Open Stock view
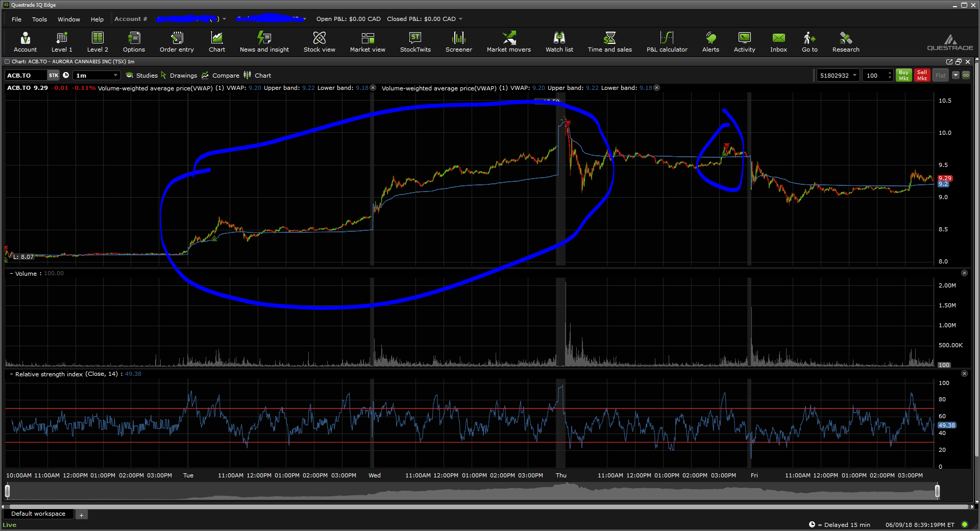The height and width of the screenshot is (531, 980). [x=320, y=42]
